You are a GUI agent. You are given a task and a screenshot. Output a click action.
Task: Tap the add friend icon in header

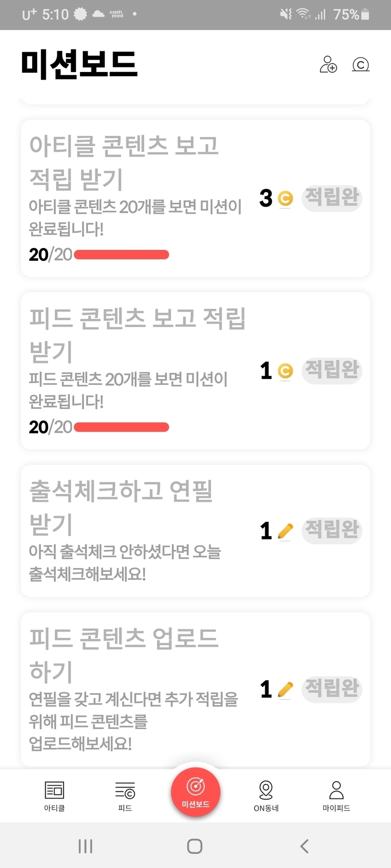[328, 64]
